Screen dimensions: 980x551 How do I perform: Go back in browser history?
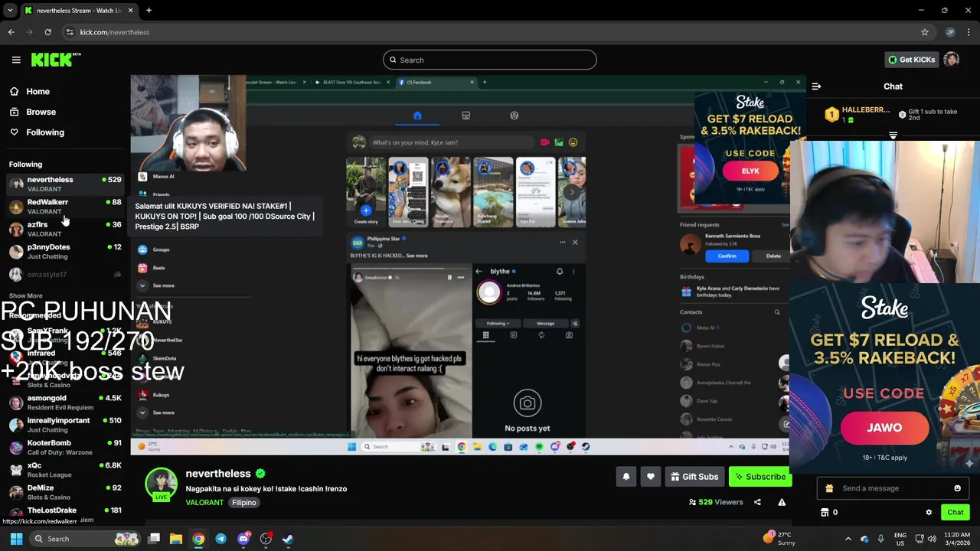click(11, 32)
